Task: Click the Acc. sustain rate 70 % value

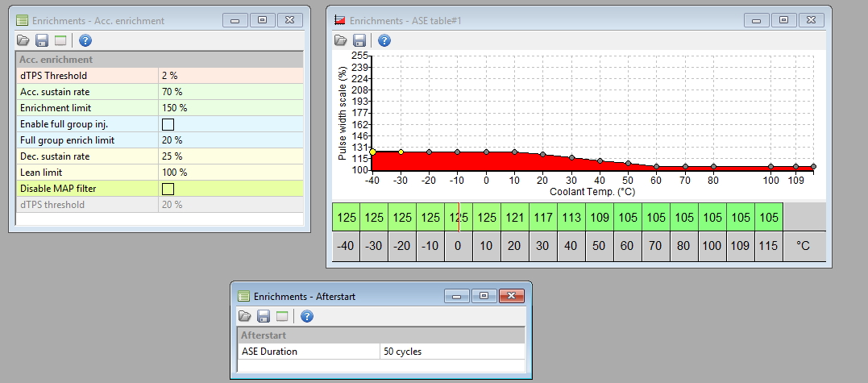Action: coord(230,92)
